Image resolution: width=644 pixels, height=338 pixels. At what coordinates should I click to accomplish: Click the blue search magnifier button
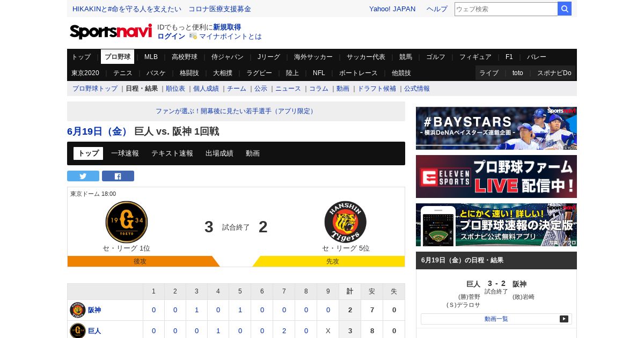(x=565, y=9)
